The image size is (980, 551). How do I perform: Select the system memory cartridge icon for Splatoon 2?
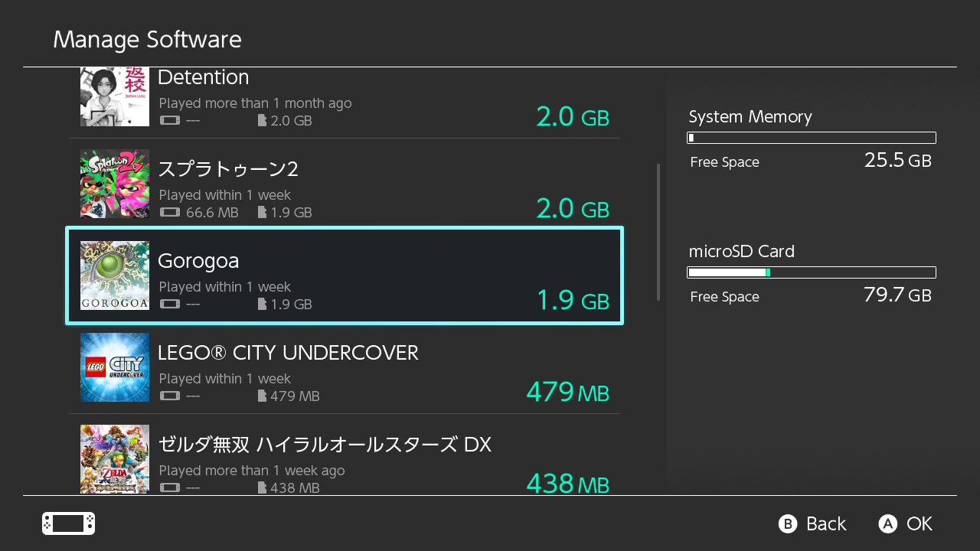point(169,213)
